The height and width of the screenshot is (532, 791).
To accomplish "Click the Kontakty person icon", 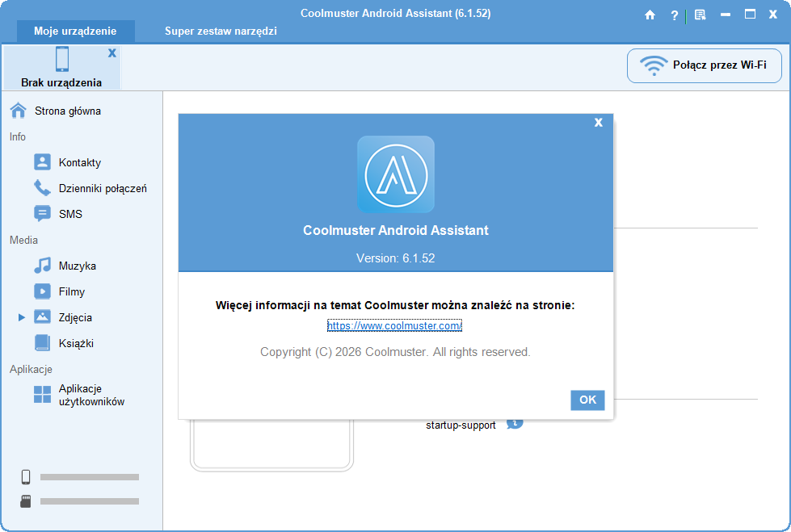I will [x=42, y=162].
